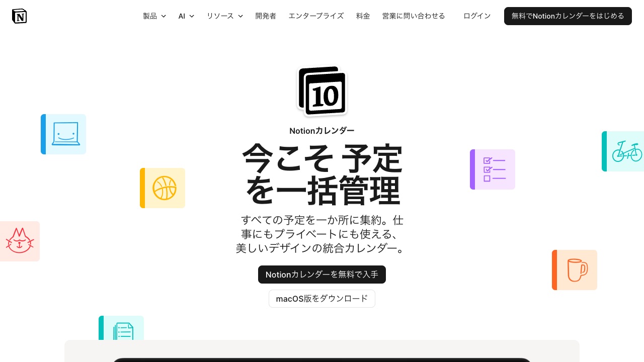Expand the リソース dropdown menu
This screenshot has height=362, width=644.
click(225, 16)
